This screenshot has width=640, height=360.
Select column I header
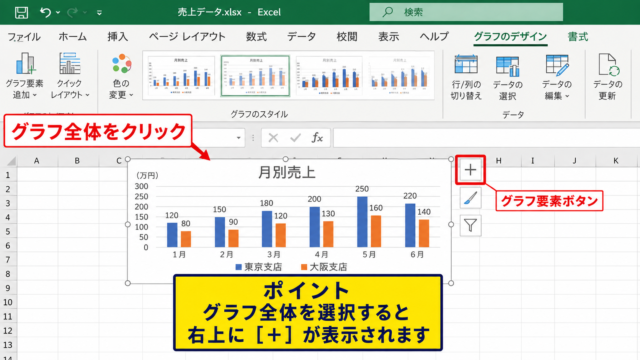(533, 161)
